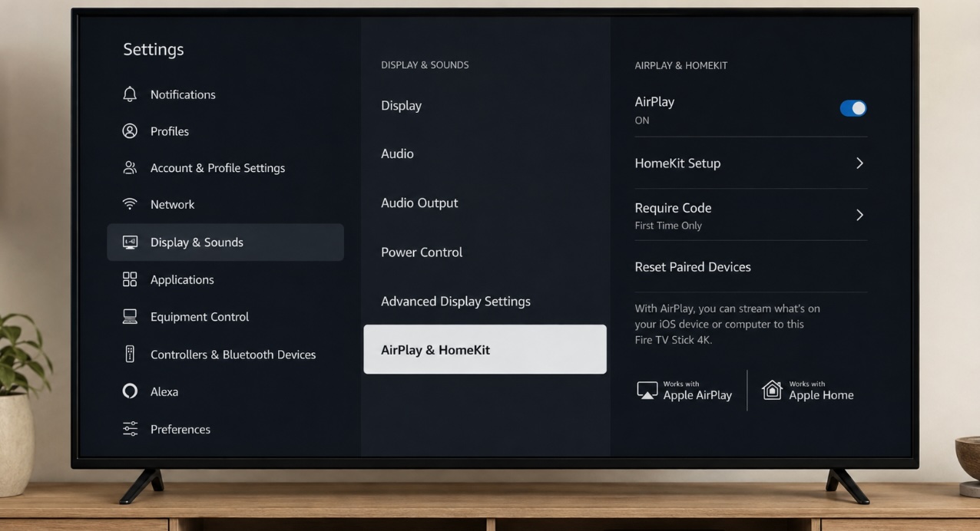Viewport: 980px width, 531px height.
Task: Turn off the AirPlay toggle switch
Action: [x=853, y=108]
